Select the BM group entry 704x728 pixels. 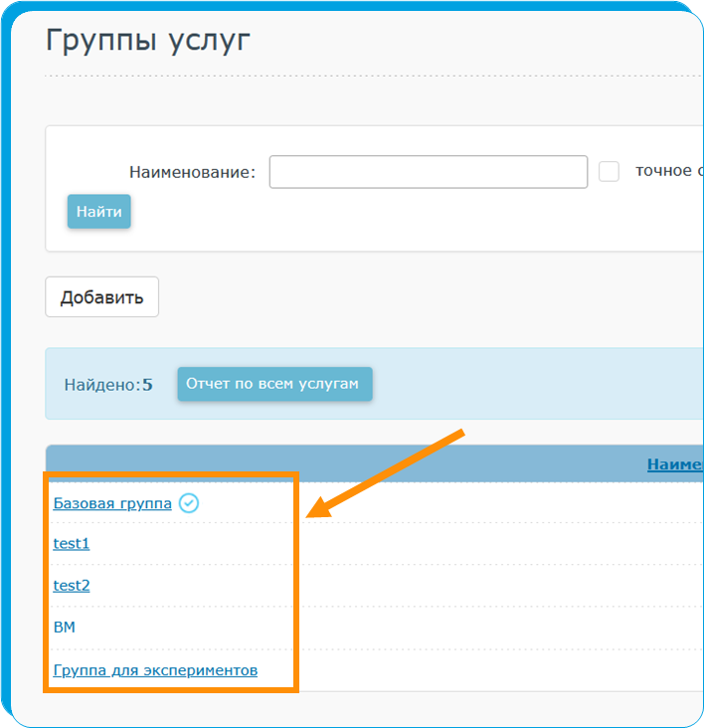coord(64,628)
